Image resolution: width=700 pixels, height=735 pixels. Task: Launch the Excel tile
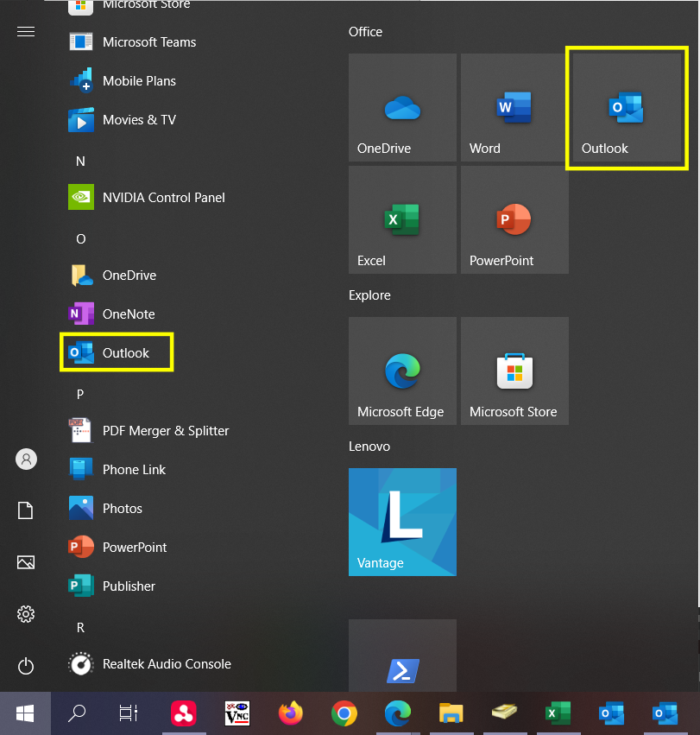(402, 220)
